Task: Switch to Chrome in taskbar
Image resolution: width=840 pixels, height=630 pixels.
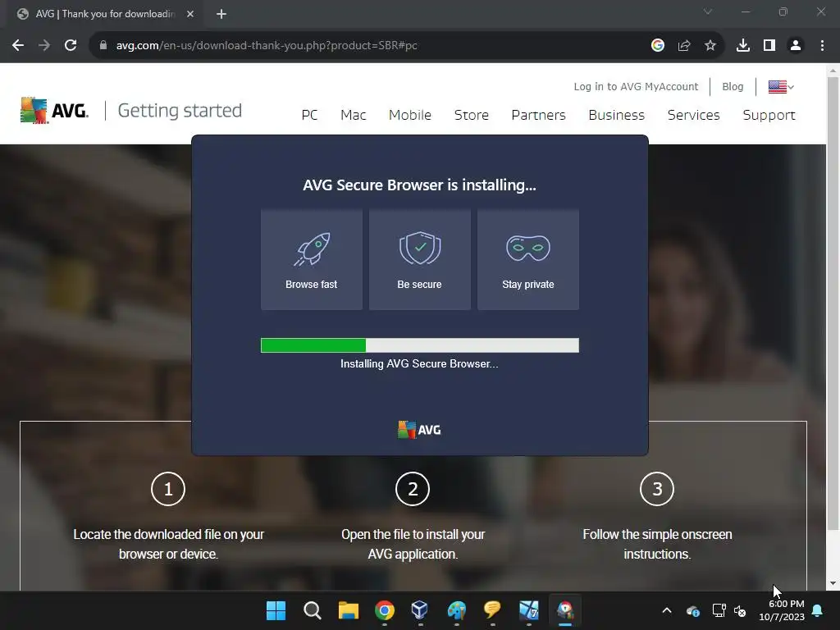Action: pos(384,610)
